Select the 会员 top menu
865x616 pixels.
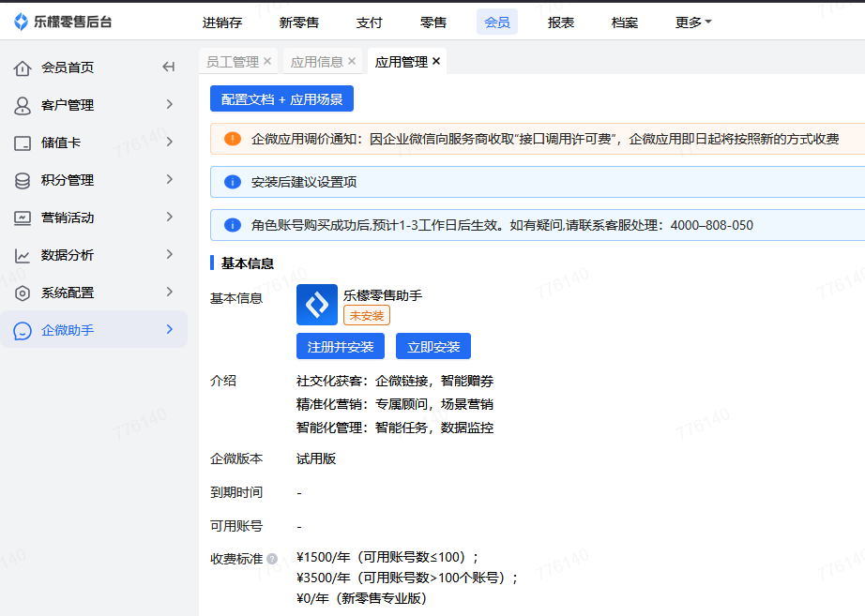point(497,23)
